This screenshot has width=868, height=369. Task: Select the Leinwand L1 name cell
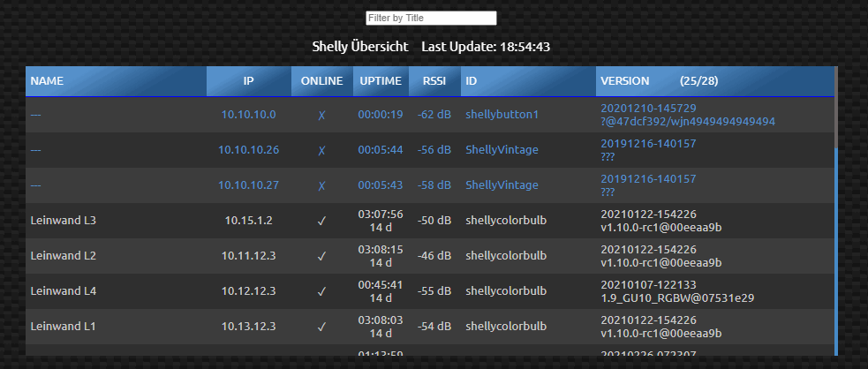click(117, 327)
